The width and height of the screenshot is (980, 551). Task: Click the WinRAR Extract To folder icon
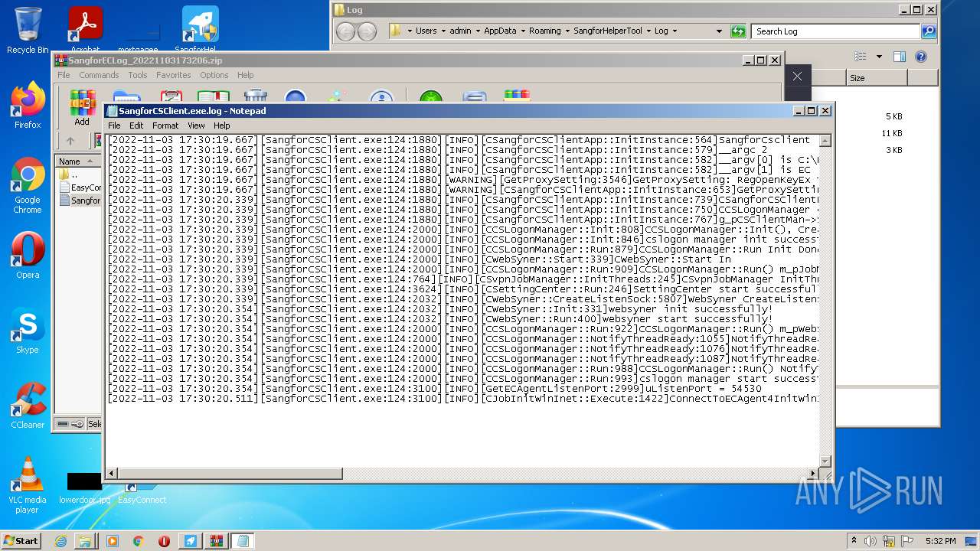(x=126, y=96)
